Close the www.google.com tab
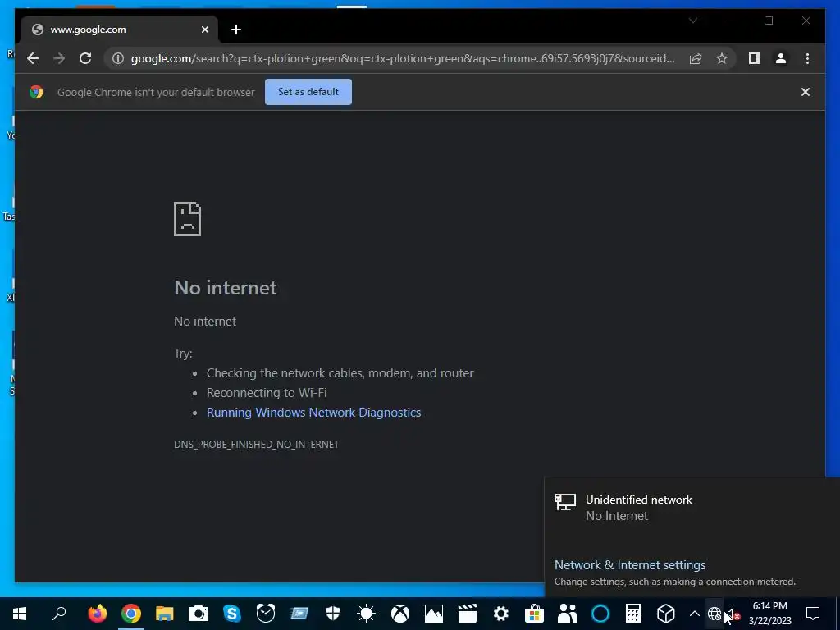The image size is (840, 630). (x=204, y=30)
